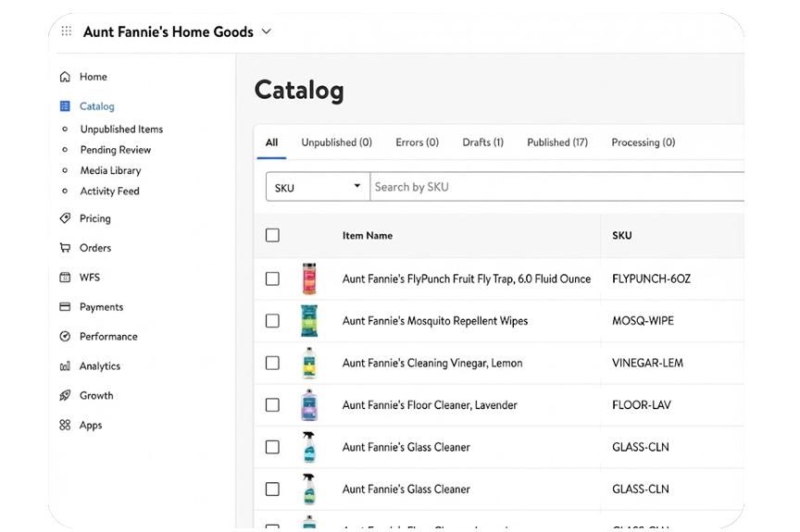Switch to the Published (17) tab
Screen dimensions: 800x532
pyautogui.click(x=557, y=142)
